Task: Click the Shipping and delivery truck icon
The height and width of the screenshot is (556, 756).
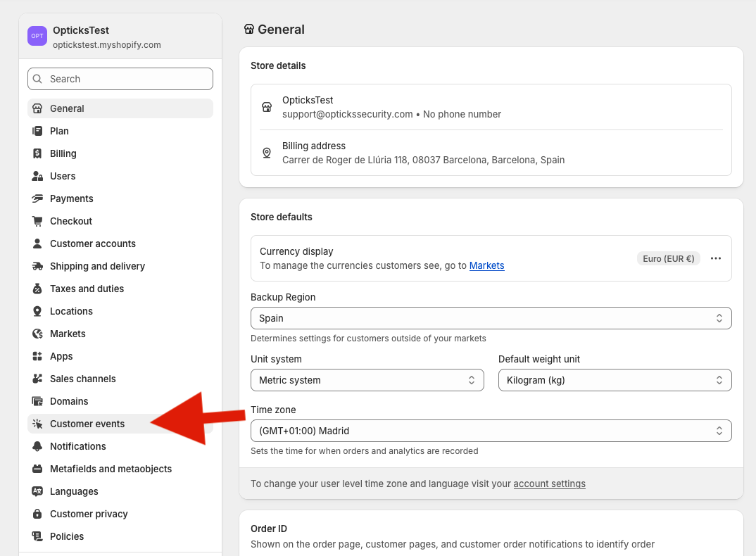Action: (x=37, y=266)
